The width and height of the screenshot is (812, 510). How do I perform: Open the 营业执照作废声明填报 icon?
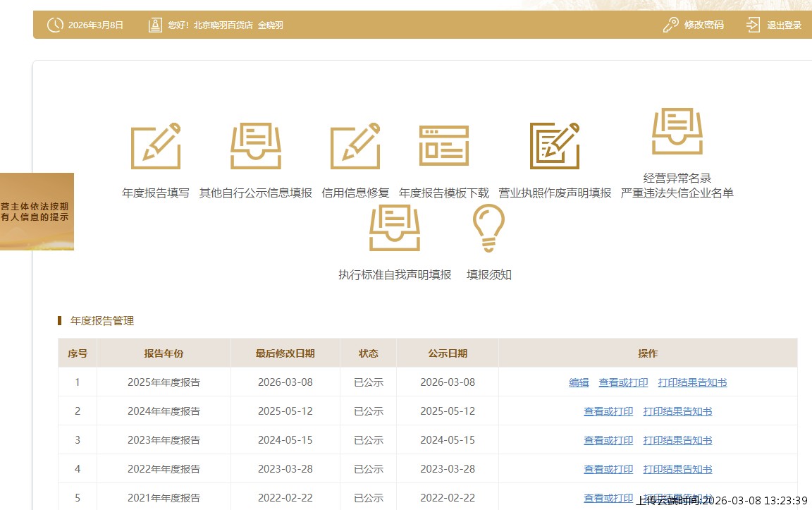[555, 146]
